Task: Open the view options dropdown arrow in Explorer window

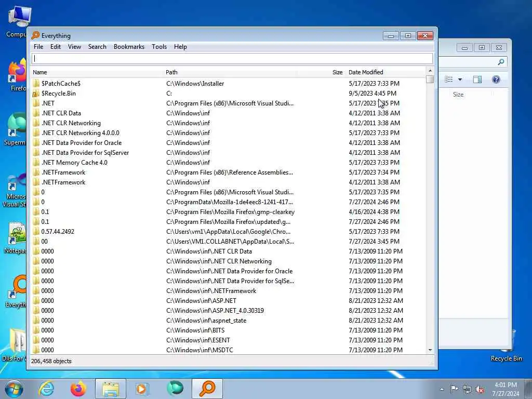Action: click(x=460, y=79)
